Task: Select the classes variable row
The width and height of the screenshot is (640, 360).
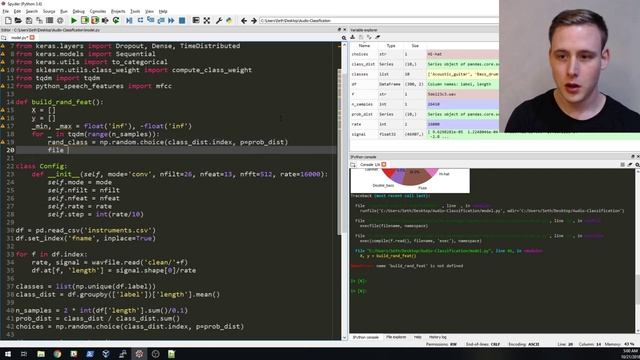Action: click(x=424, y=74)
